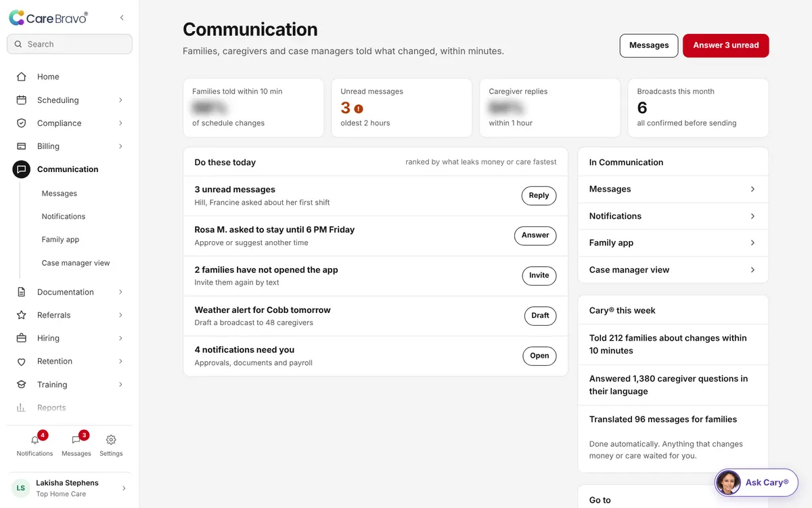Click the Billing card icon

[x=22, y=146]
